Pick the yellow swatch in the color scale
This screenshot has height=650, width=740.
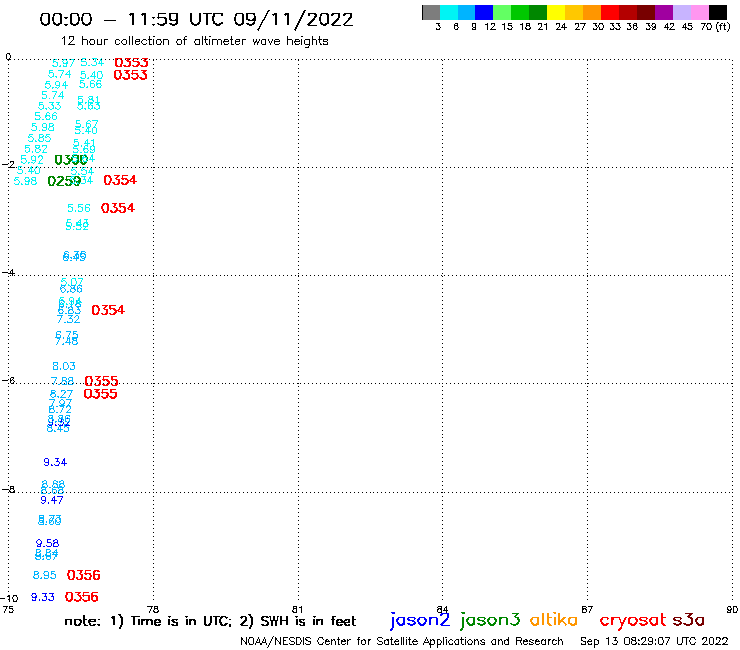[x=556, y=12]
